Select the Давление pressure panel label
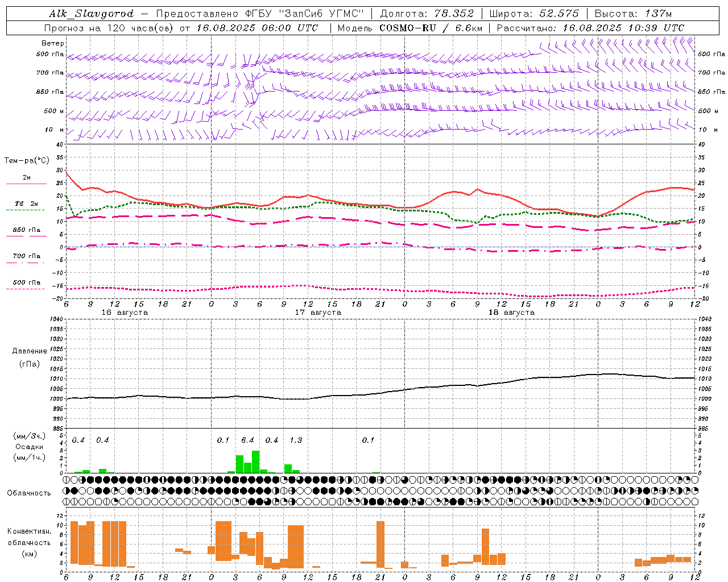Image resolution: width=728 pixels, height=582 pixels. click(30, 351)
